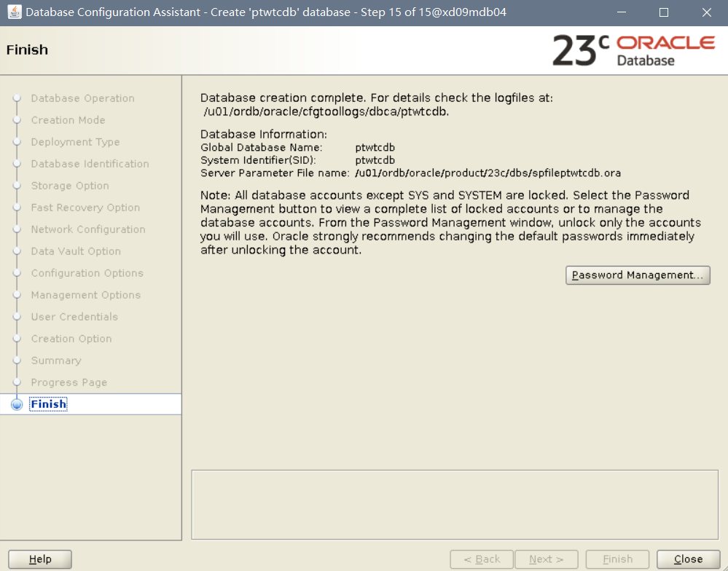Select the Summary step

click(56, 361)
